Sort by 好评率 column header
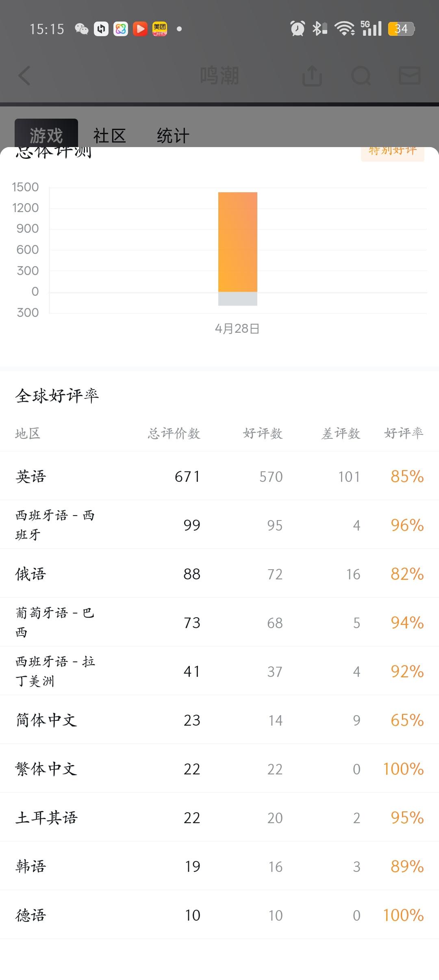The image size is (439, 980). point(404,433)
